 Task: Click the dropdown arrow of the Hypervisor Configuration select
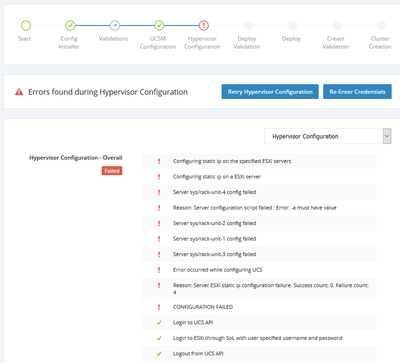tap(387, 136)
